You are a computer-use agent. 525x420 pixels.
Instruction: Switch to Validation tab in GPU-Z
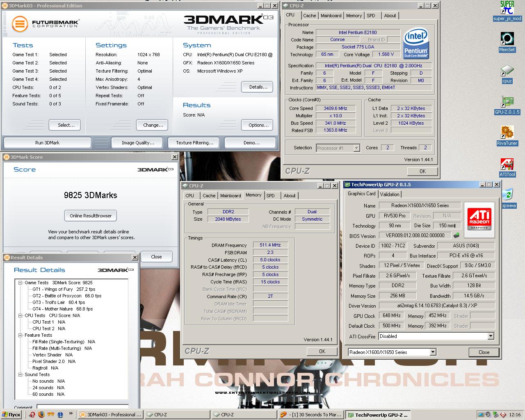coord(389,194)
